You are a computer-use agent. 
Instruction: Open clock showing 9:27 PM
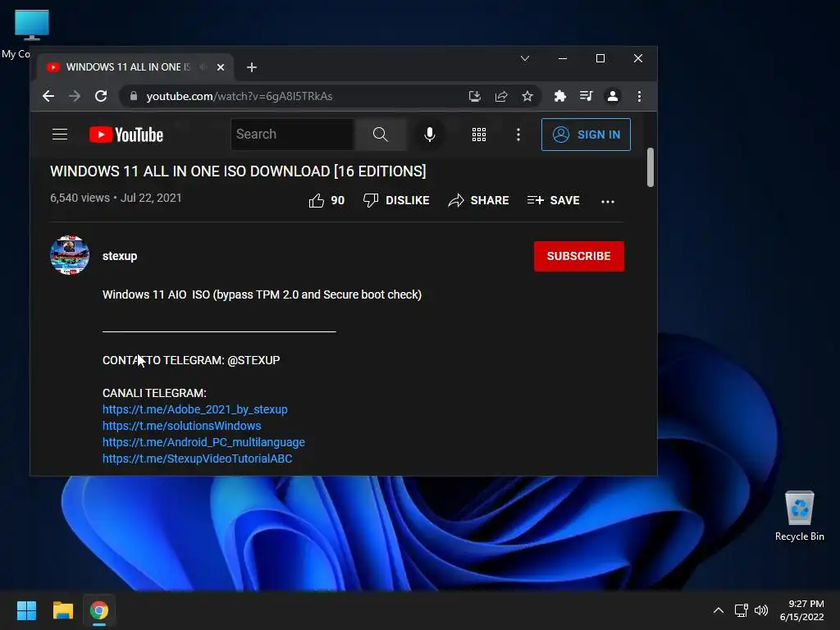[802, 610]
